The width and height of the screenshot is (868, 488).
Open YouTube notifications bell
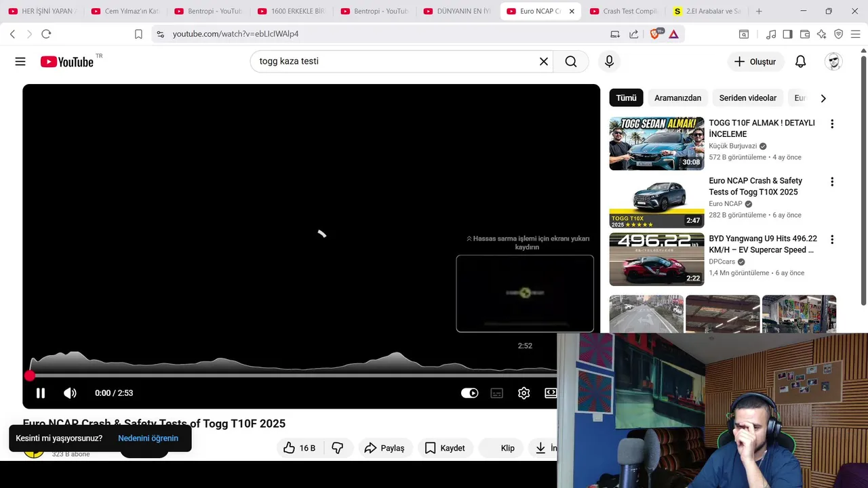801,62
